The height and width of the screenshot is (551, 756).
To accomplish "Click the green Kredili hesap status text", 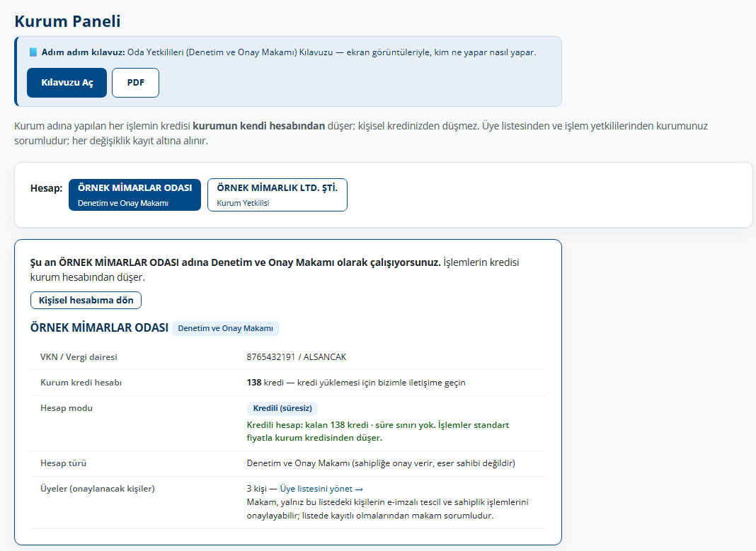I will (x=378, y=431).
